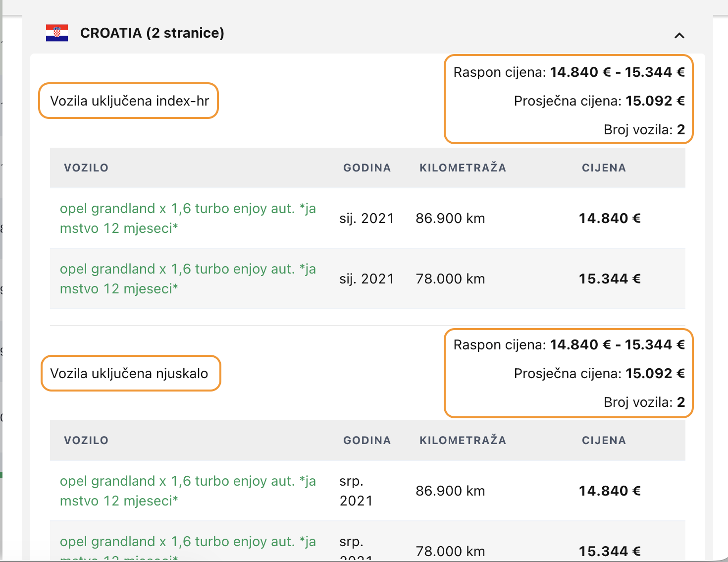The width and height of the screenshot is (728, 562).
Task: Click the CIJENA header in the njuskalo table
Action: pos(604,440)
